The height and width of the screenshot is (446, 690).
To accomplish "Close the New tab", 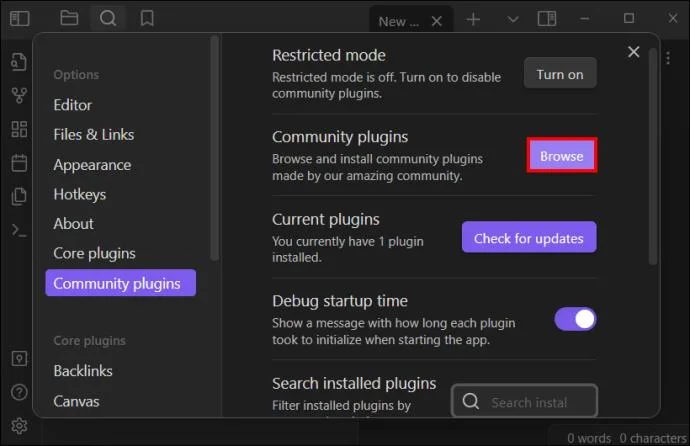I will tap(437, 21).
